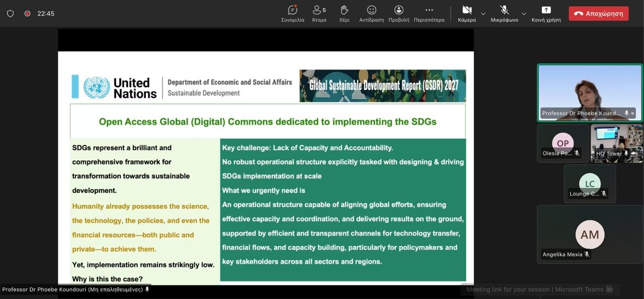This screenshot has width=644, height=299.
Task: Click the red recording indicator
Action: tap(27, 14)
